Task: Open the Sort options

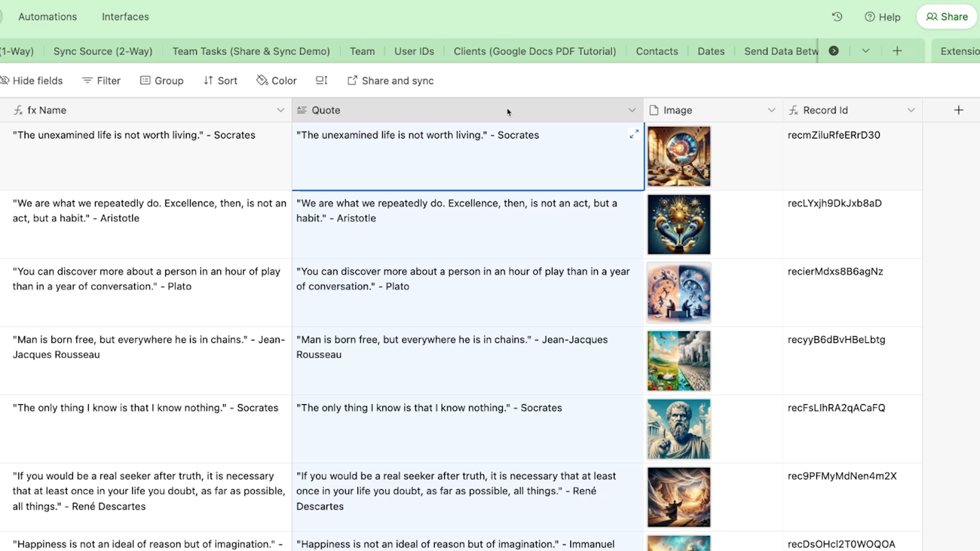Action: pyautogui.click(x=221, y=80)
